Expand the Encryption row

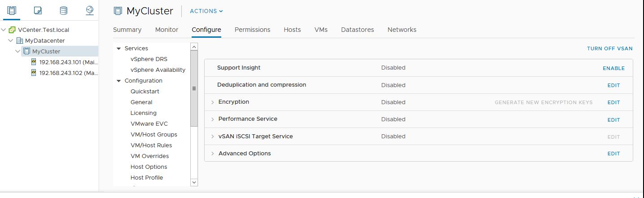213,102
